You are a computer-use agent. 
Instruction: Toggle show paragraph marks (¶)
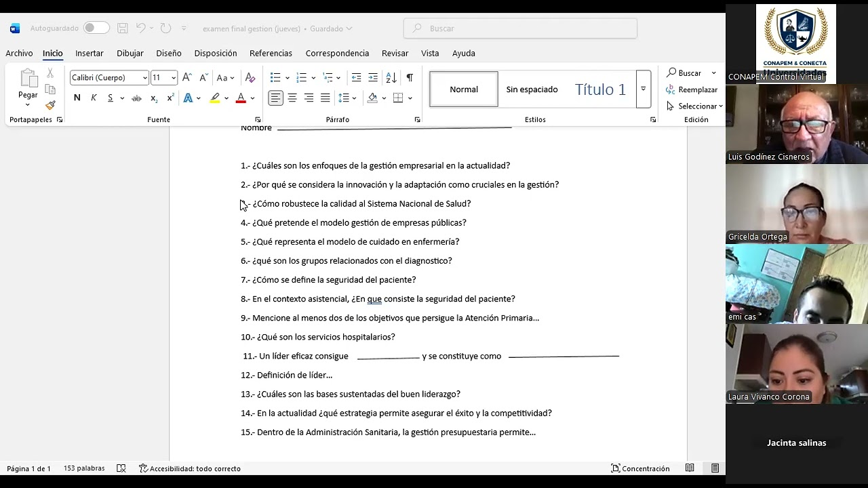click(x=410, y=77)
